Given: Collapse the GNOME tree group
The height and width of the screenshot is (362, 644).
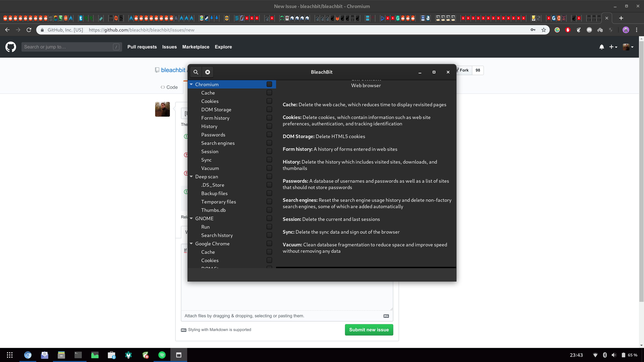Looking at the screenshot, I should [191, 219].
